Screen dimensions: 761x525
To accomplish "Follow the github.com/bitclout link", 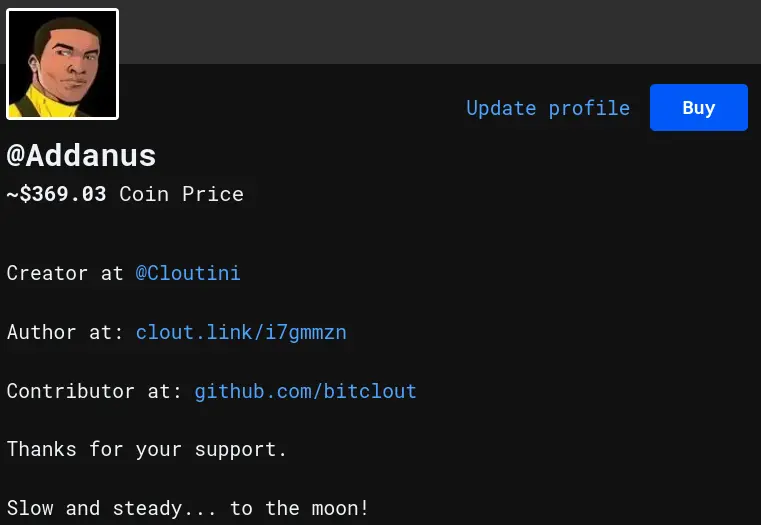I will point(305,391).
